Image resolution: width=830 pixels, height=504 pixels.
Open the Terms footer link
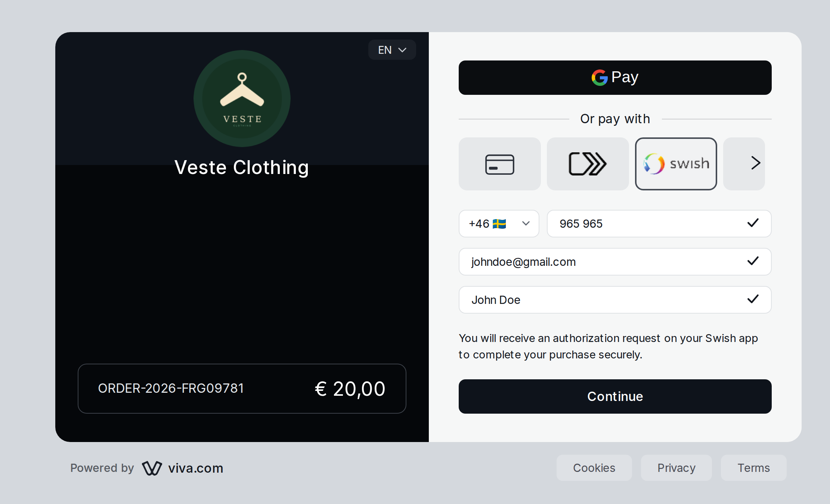click(x=753, y=468)
